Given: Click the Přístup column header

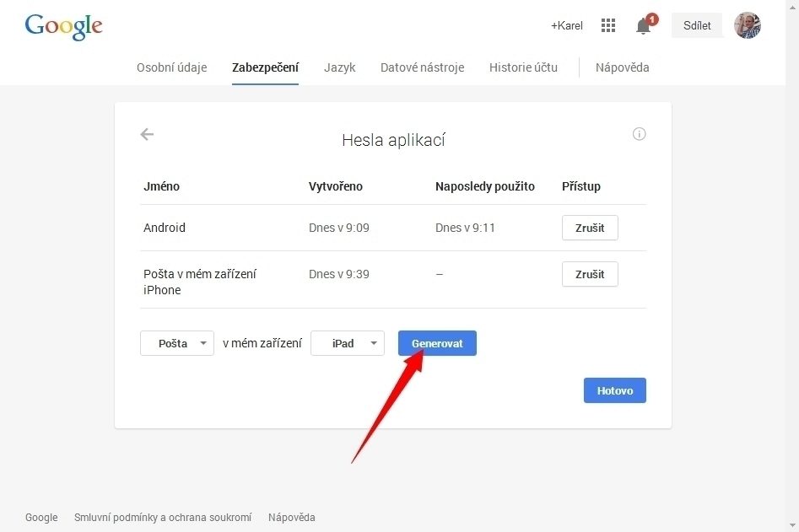Looking at the screenshot, I should (x=581, y=186).
